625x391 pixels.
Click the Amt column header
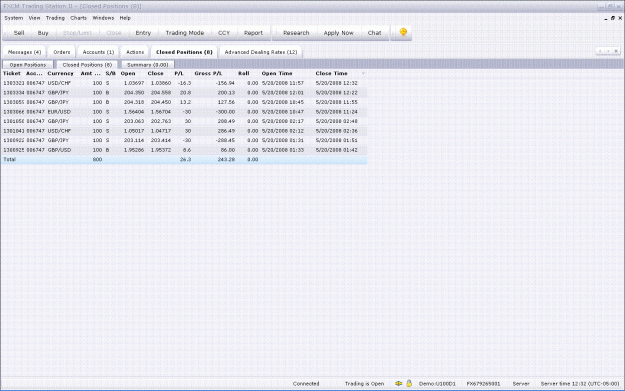(x=90, y=73)
